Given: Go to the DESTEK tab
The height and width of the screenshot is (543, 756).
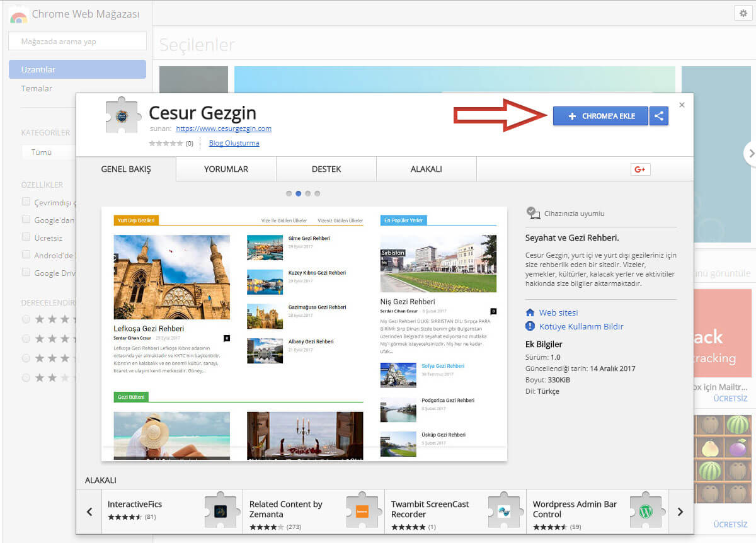Looking at the screenshot, I should coord(326,169).
